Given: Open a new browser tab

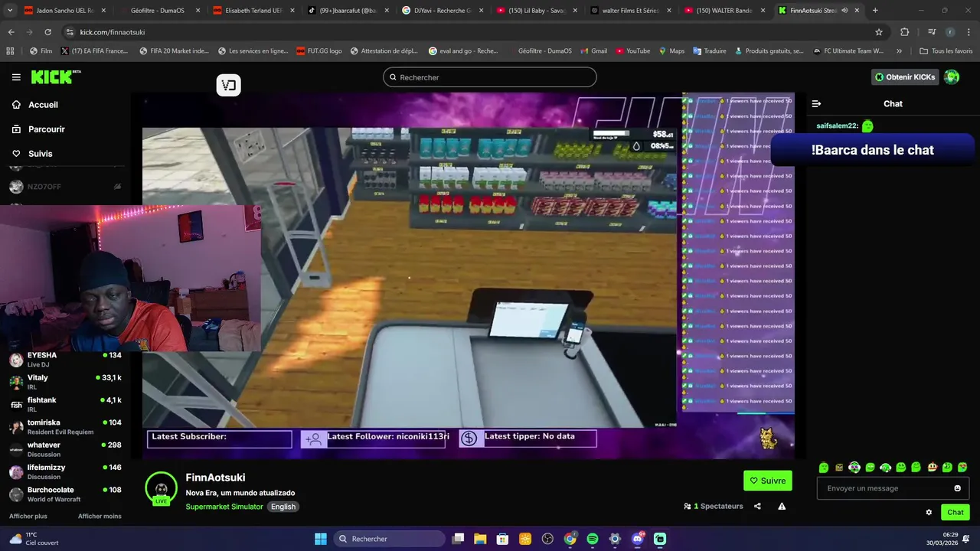Looking at the screenshot, I should tap(875, 11).
